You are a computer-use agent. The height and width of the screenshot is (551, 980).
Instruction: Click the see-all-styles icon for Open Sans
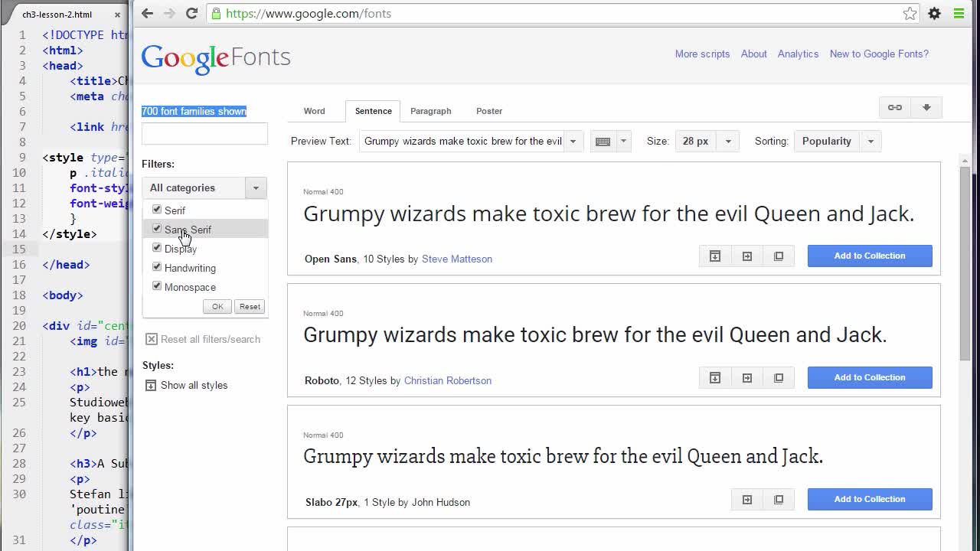coord(715,256)
